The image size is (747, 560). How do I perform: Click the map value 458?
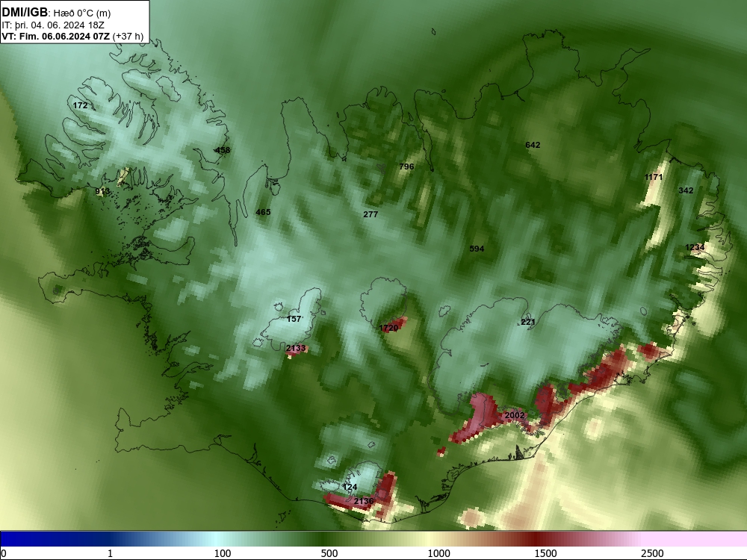click(223, 150)
